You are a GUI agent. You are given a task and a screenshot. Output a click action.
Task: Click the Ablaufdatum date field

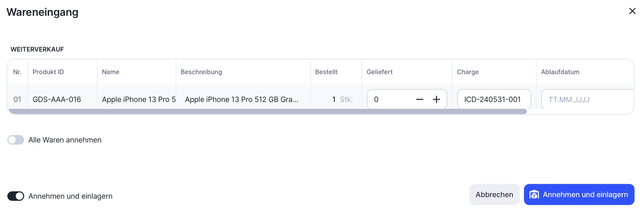(x=586, y=100)
